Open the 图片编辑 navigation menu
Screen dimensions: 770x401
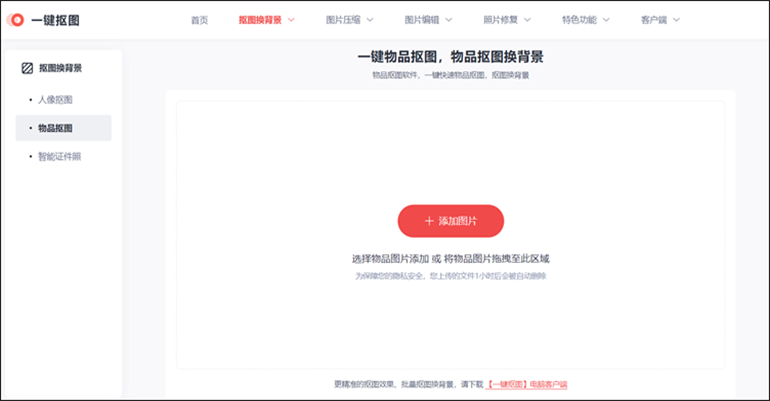point(428,20)
